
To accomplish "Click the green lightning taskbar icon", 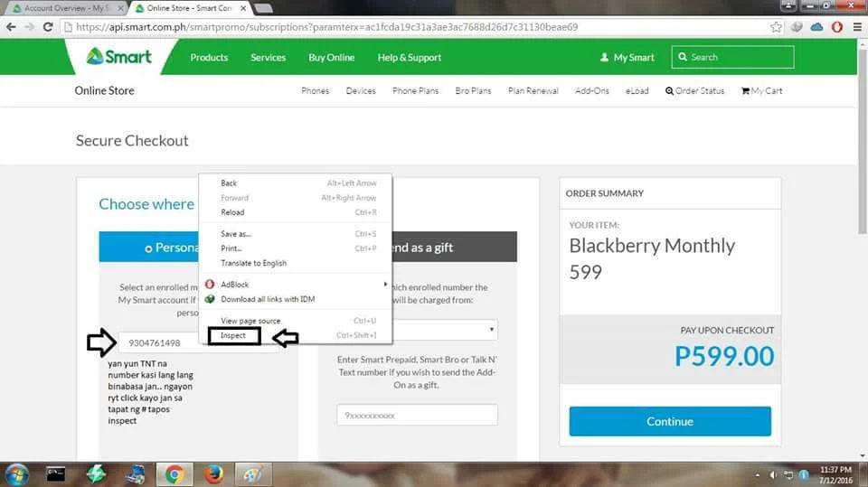I will pos(95,474).
